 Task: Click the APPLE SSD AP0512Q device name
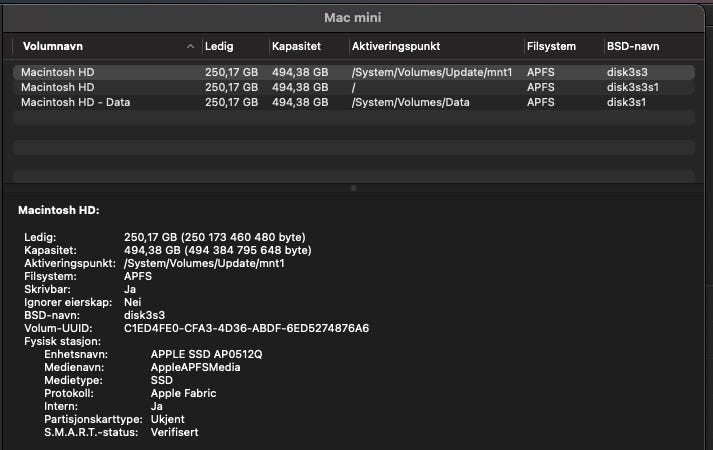tap(205, 354)
